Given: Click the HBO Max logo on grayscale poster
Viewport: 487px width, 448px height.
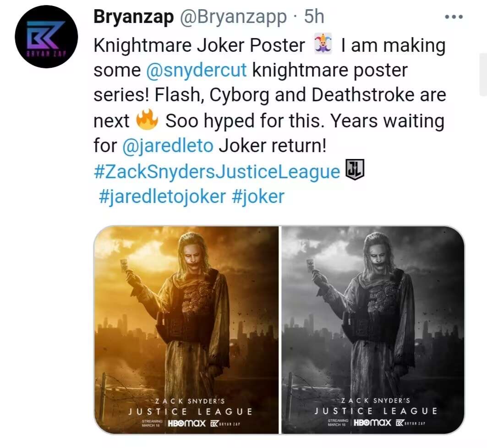Looking at the screenshot, I should pos(372,423).
